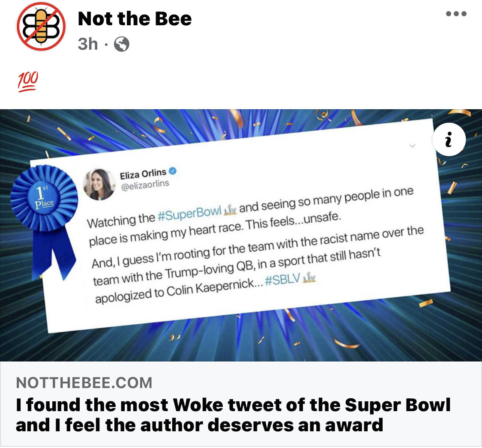Click the red 100 emoji caption
The height and width of the screenshot is (448, 482).
28,82
